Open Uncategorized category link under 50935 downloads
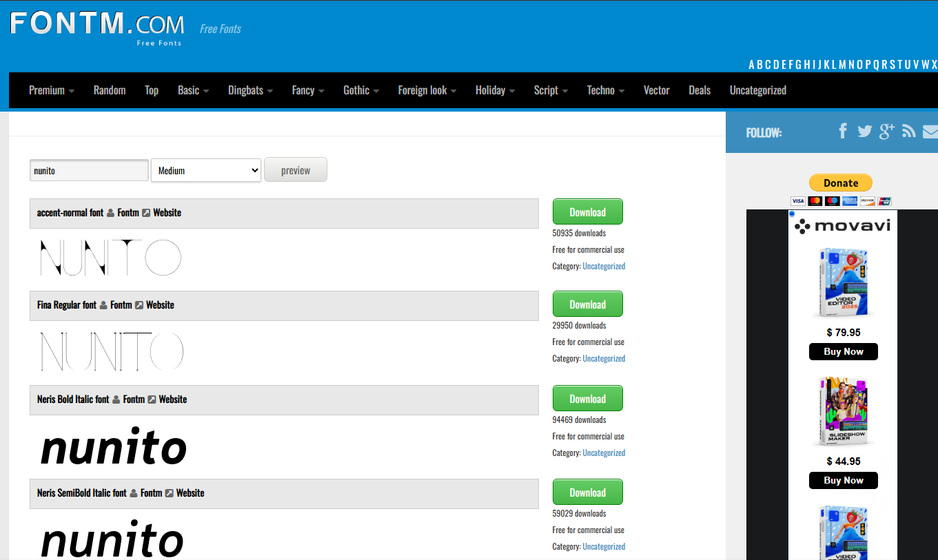The image size is (938, 560). tap(604, 267)
